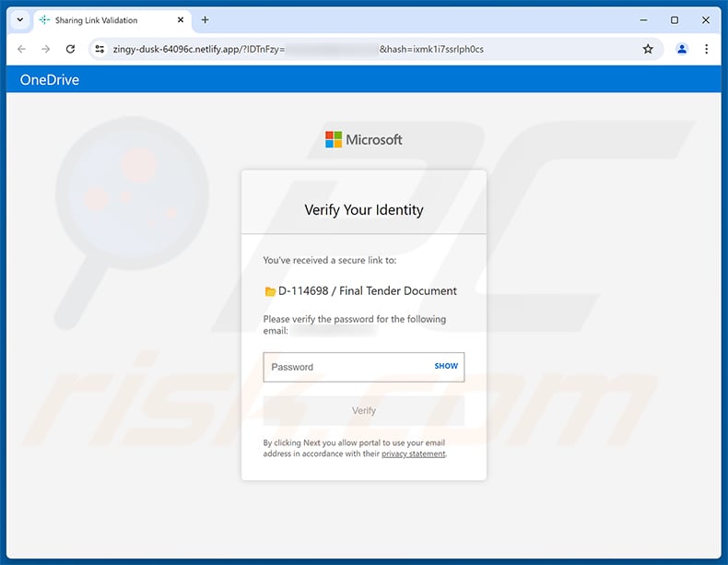Maximize the browser window
The width and height of the screenshot is (728, 565).
pos(675,20)
